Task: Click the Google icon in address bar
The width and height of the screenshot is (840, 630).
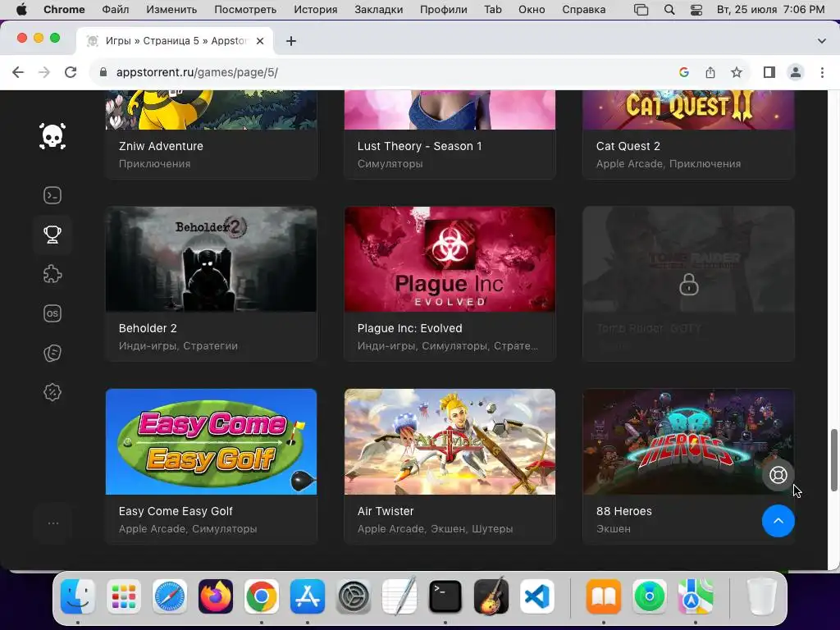Action: coord(683,72)
